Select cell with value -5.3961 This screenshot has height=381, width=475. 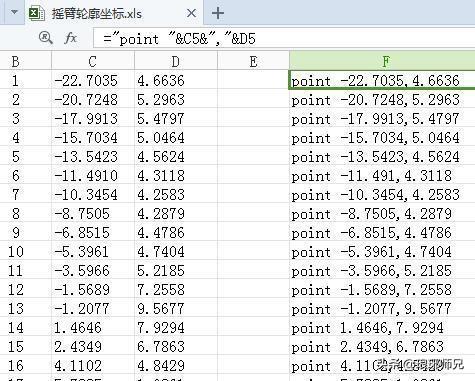(x=93, y=251)
